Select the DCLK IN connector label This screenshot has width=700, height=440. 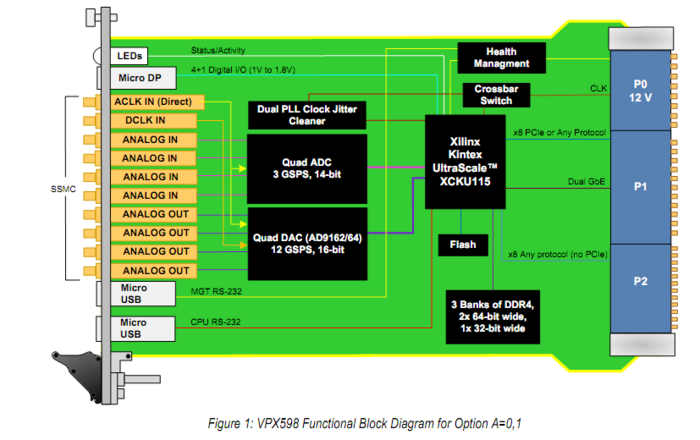point(153,120)
